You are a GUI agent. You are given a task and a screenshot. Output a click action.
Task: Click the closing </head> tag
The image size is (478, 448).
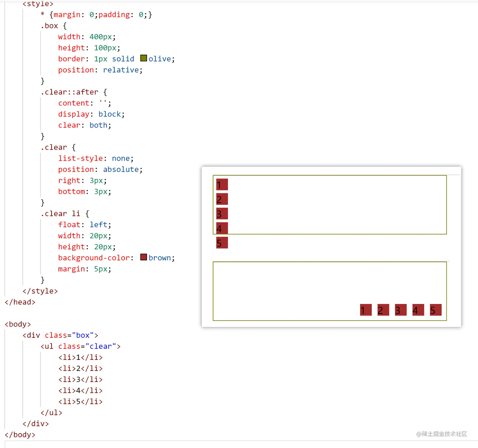(x=20, y=302)
